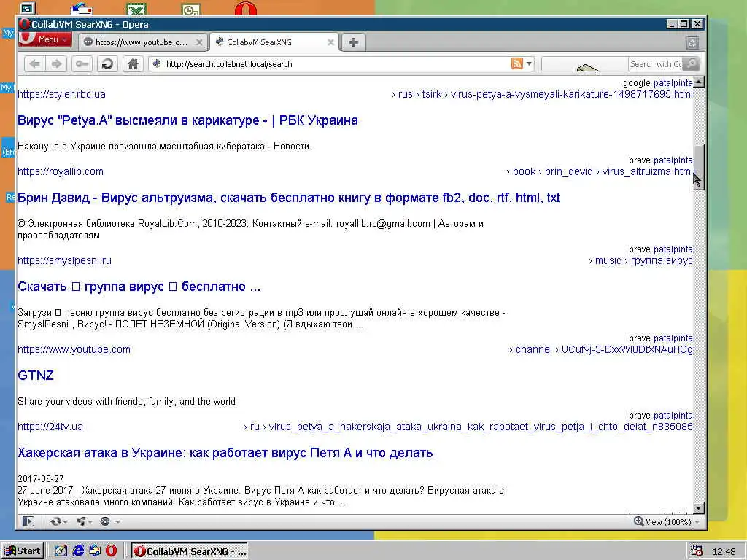Click the Forward navigation arrow
The image size is (747, 560).
click(x=56, y=64)
